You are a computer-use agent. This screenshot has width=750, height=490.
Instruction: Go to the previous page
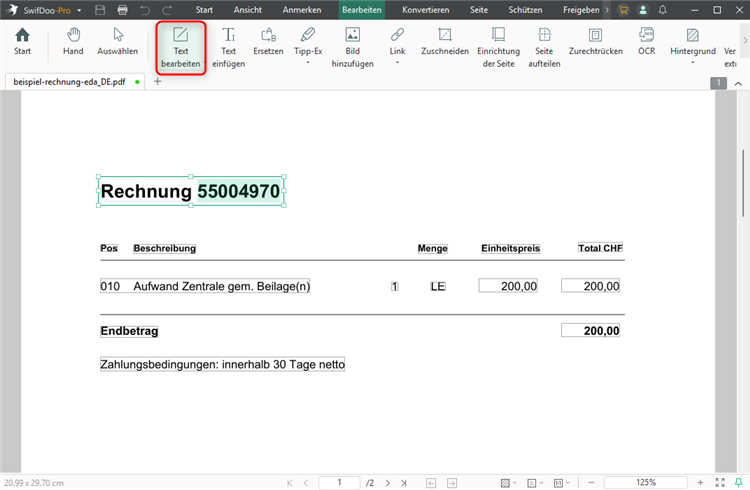[x=306, y=483]
